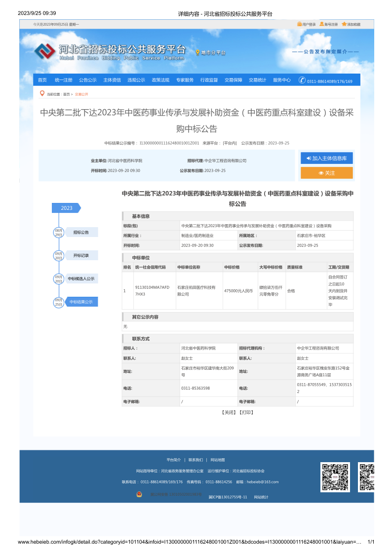The width and height of the screenshot is (392, 555).
Task: Open the 专家服务 navigation menu
Action: tap(185, 80)
